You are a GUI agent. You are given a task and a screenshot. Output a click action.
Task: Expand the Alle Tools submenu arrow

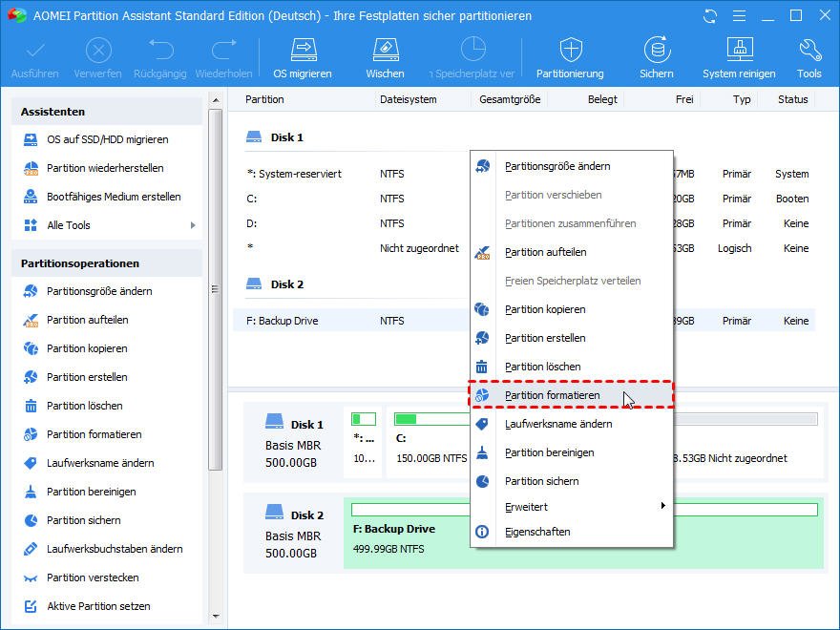pyautogui.click(x=193, y=225)
